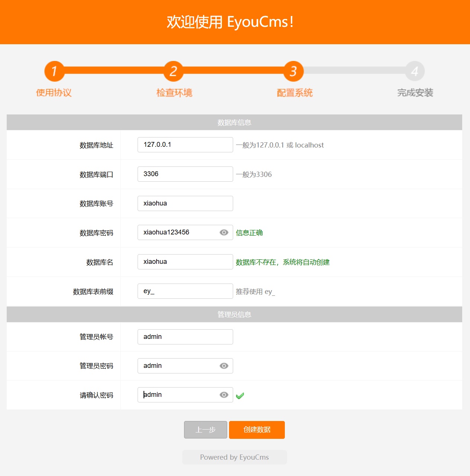The width and height of the screenshot is (470, 476).
Task: Click step 3 circle icon 配置系统
Action: [x=293, y=71]
